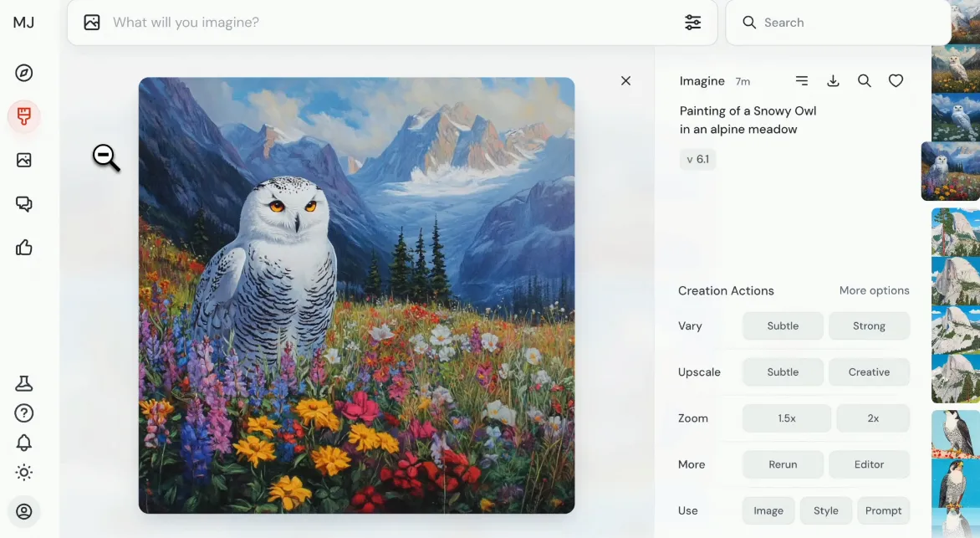Like the image using the heart icon
The width and height of the screenshot is (980, 538).
point(896,80)
